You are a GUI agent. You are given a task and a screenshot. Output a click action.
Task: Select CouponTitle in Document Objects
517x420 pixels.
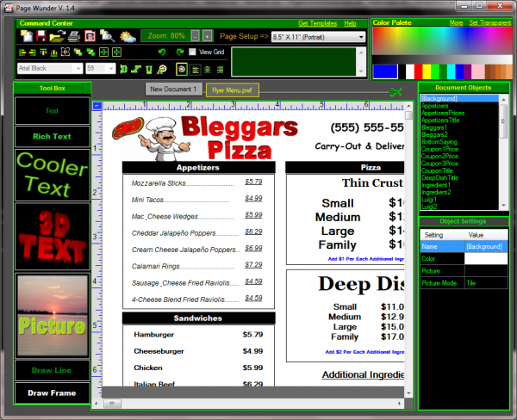[x=437, y=170]
